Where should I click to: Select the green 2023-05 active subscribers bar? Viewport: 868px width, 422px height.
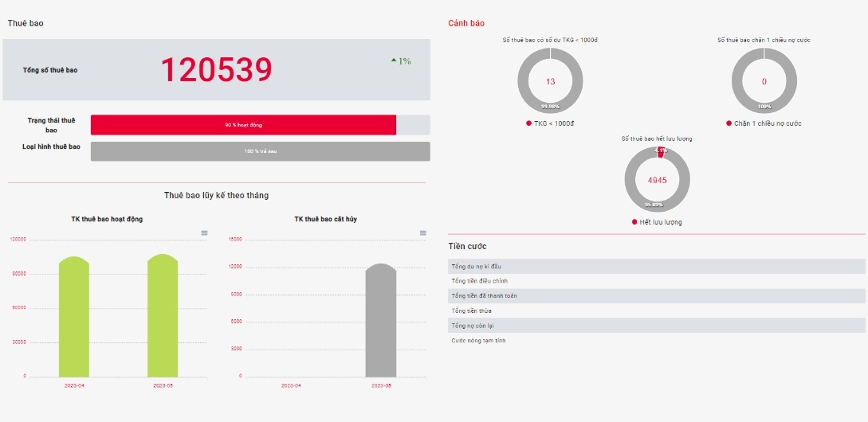tap(163, 318)
